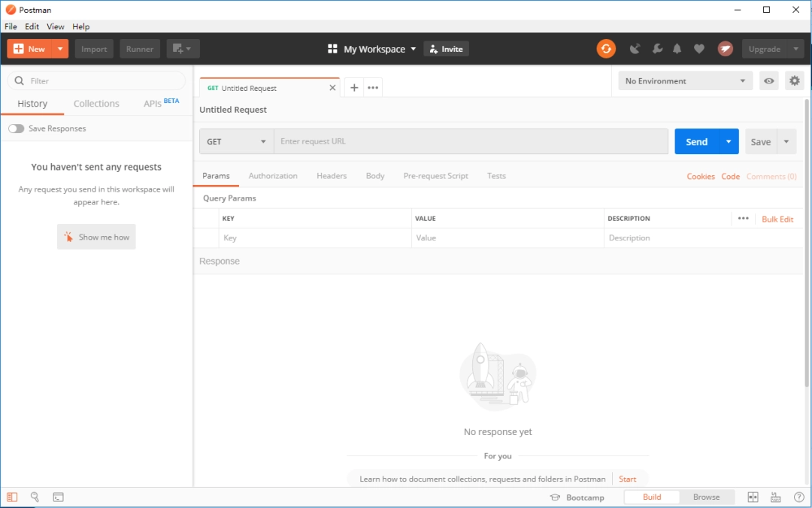Toggle environment quick look with the eye icon
Image resolution: width=812 pixels, height=508 pixels.
point(768,80)
